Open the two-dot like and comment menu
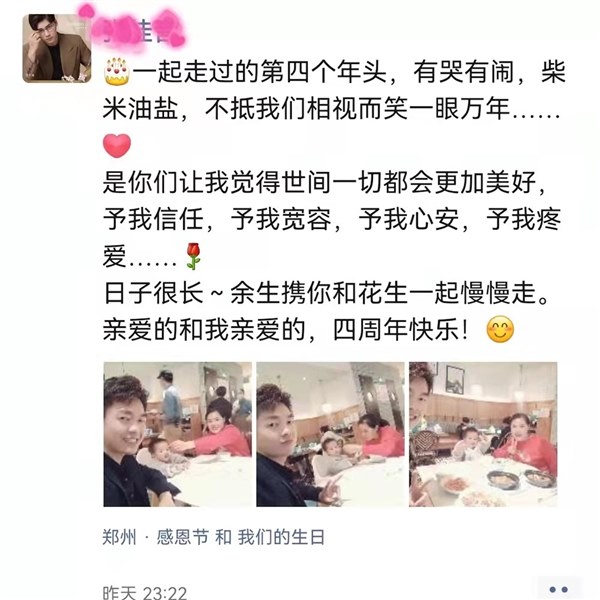This screenshot has height=600, width=600. tap(558, 590)
